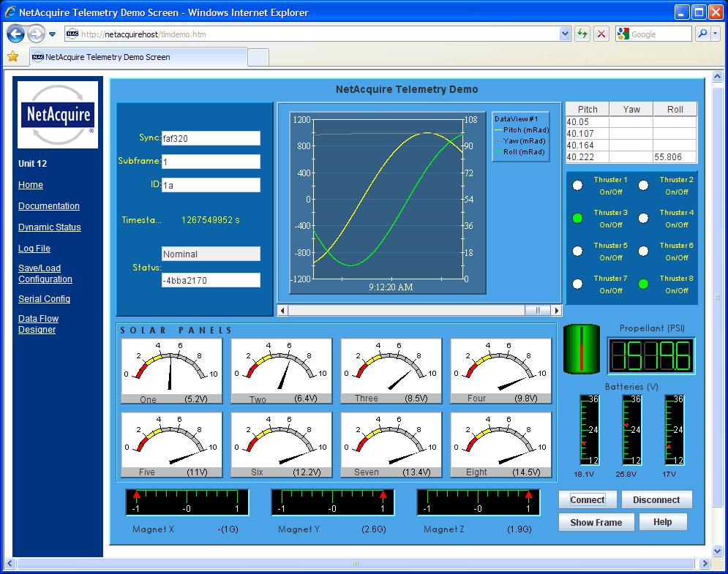Click solar panel One gauge
This screenshot has height=574, width=728.
(172, 371)
